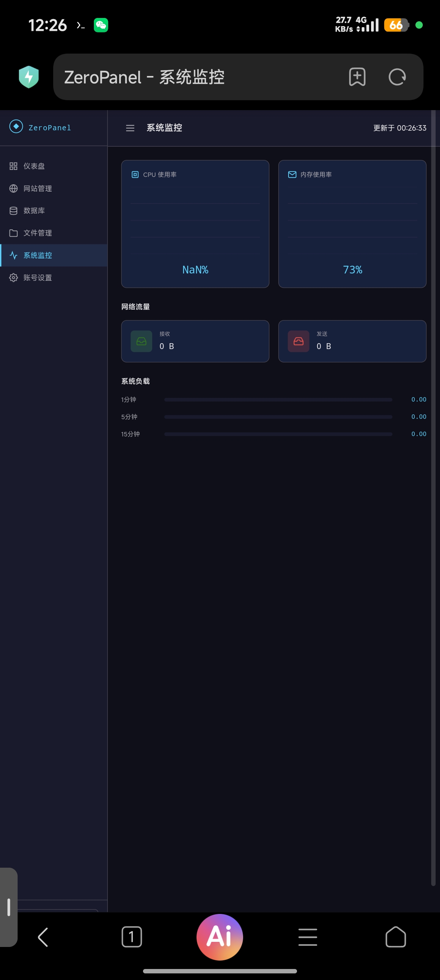This screenshot has height=980, width=440.
Task: Open 账号设置 menu item
Action: (x=54, y=278)
